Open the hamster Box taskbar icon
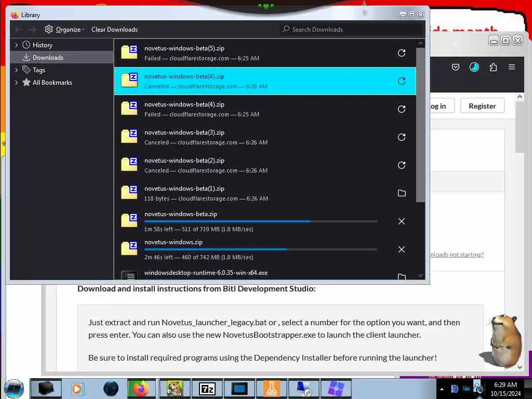Image resolution: width=532 pixels, height=399 pixels. click(x=175, y=389)
